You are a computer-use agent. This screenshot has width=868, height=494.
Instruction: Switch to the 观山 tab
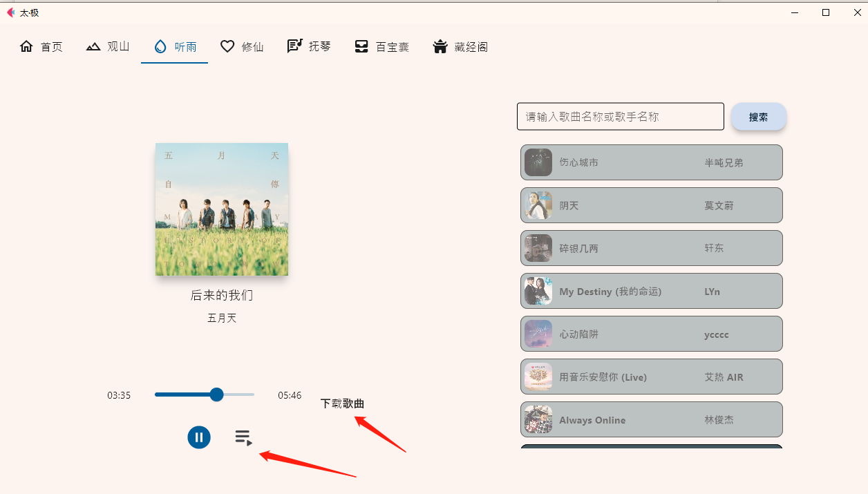coord(108,47)
